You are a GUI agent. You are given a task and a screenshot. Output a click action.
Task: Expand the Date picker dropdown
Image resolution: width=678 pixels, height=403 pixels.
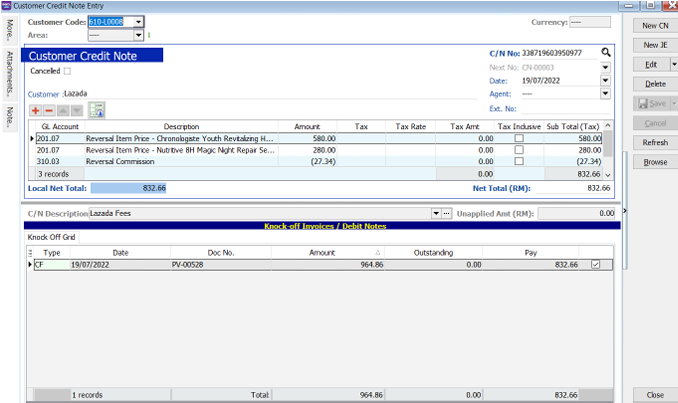(x=605, y=80)
